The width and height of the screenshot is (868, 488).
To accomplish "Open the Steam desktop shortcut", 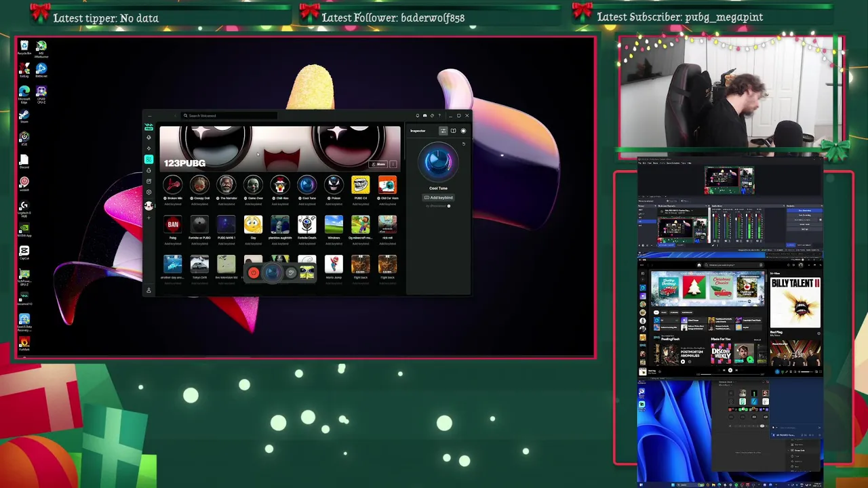I will coord(24,117).
